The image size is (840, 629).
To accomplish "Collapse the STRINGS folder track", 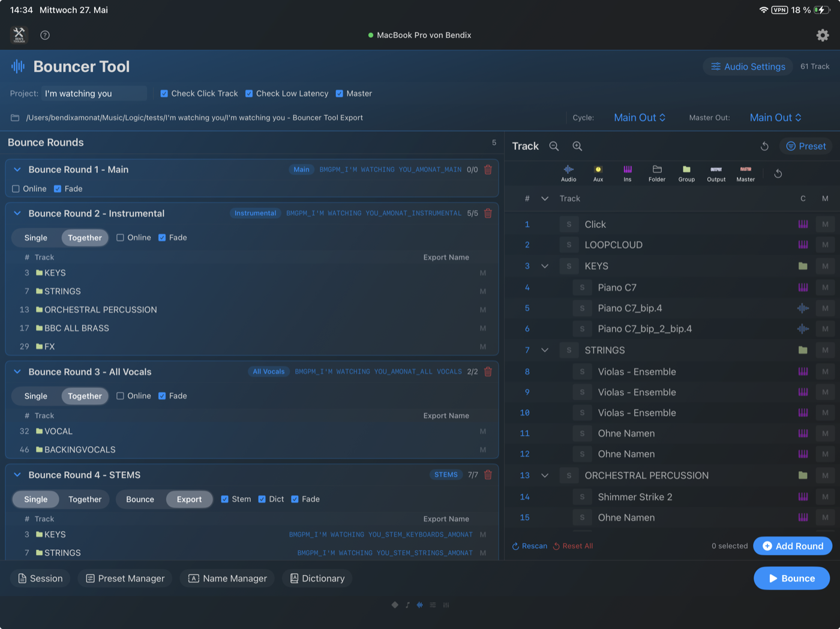I will (545, 350).
